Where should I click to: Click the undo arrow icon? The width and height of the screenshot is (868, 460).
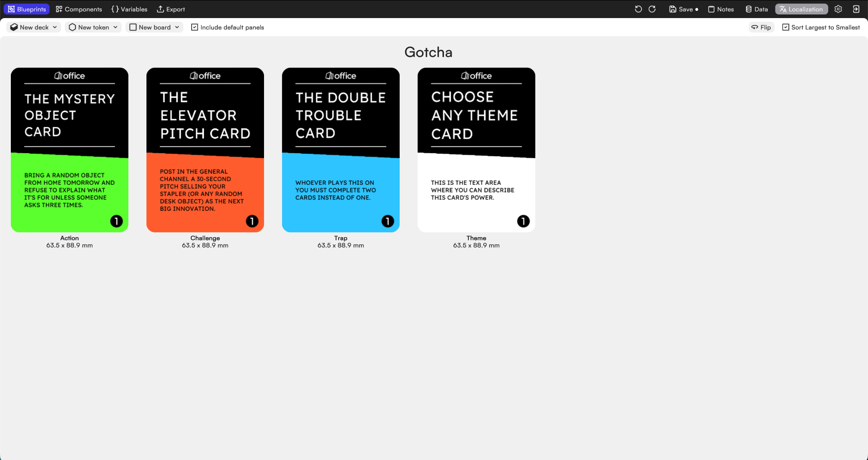tap(638, 9)
